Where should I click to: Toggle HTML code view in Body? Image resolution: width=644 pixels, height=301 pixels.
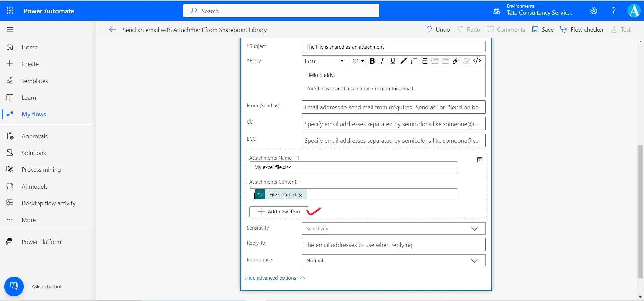pyautogui.click(x=477, y=61)
